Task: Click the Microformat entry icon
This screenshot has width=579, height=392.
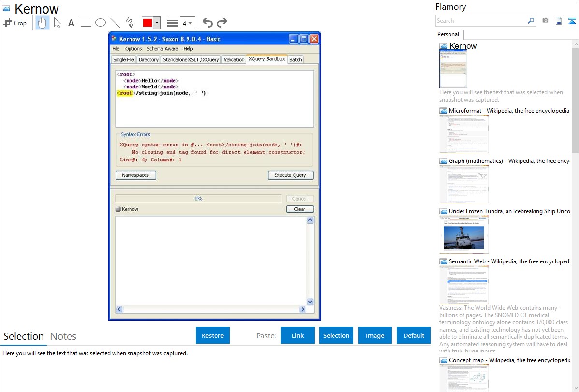Action: click(x=443, y=111)
